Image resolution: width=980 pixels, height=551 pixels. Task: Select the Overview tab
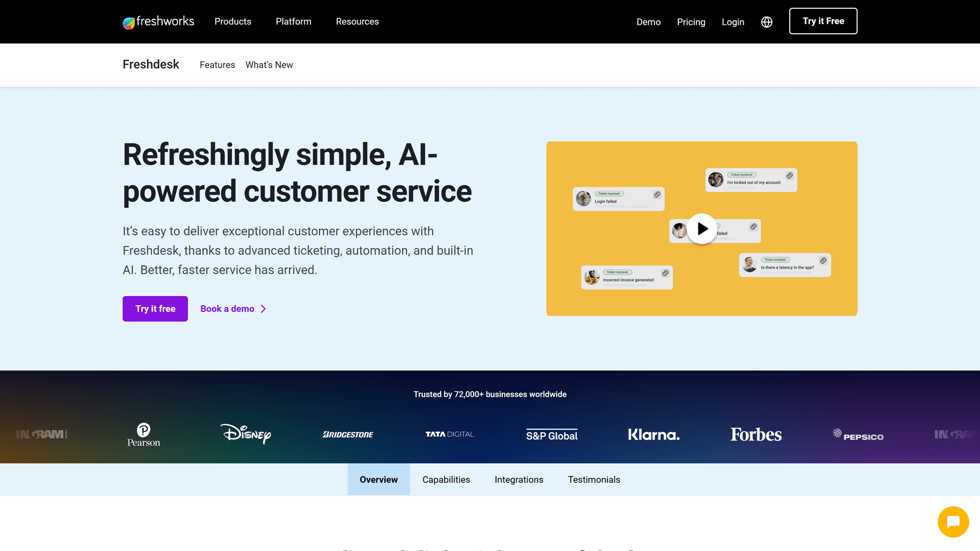tap(379, 480)
